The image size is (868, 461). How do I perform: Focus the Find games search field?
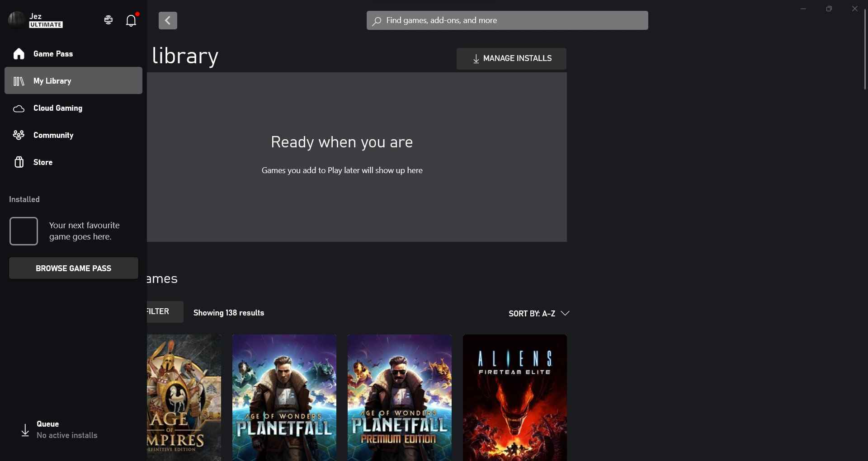[x=507, y=20]
